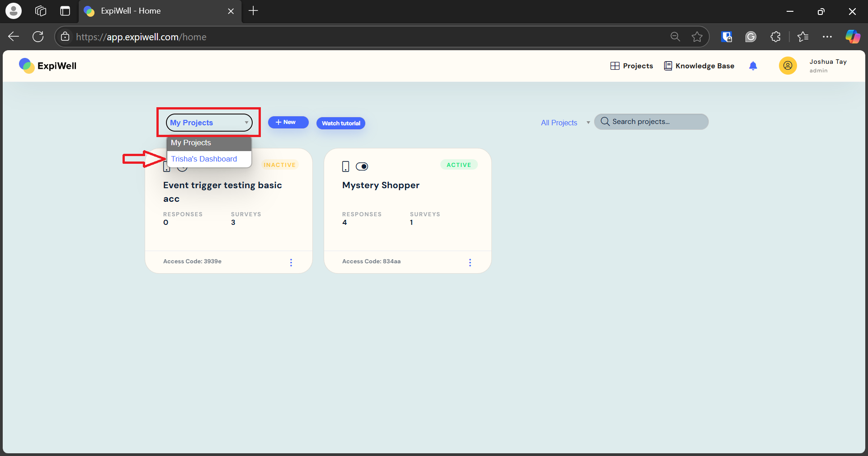Open the user avatar profile icon

coord(788,66)
